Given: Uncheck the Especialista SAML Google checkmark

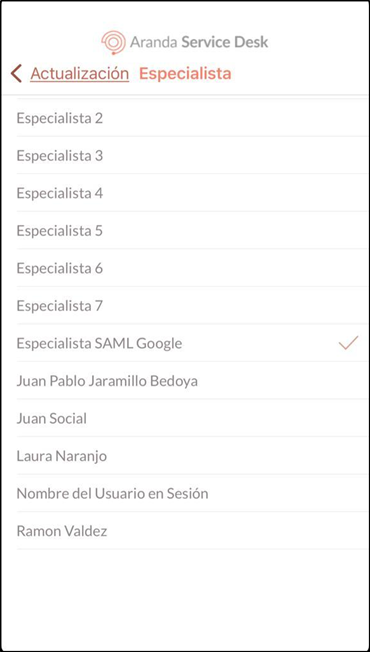Looking at the screenshot, I should (348, 343).
